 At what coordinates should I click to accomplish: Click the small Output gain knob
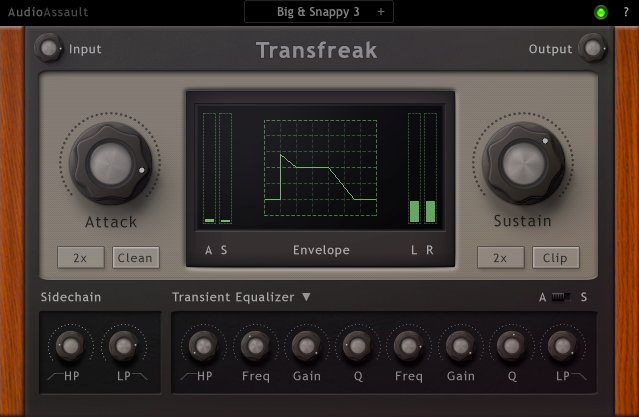[593, 48]
